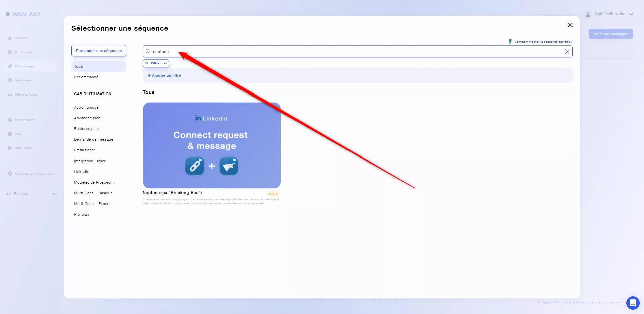Open Messages envelope icon in sidebar
The image size is (644, 314).
[10, 80]
